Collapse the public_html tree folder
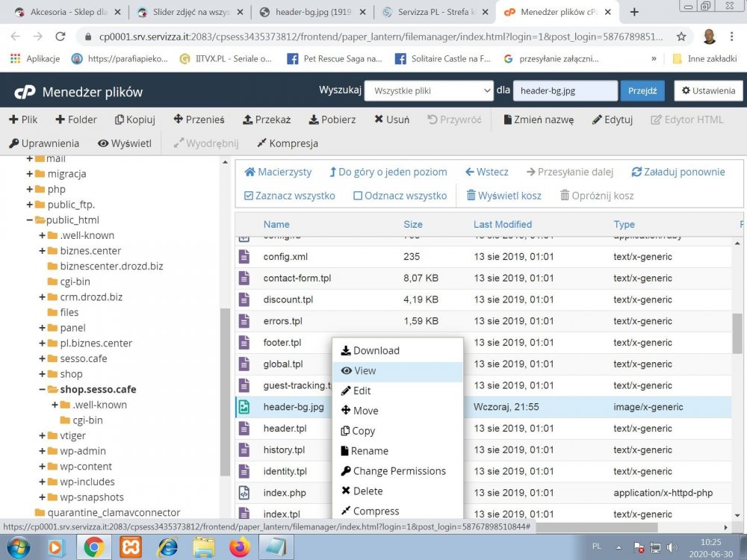 [x=30, y=220]
